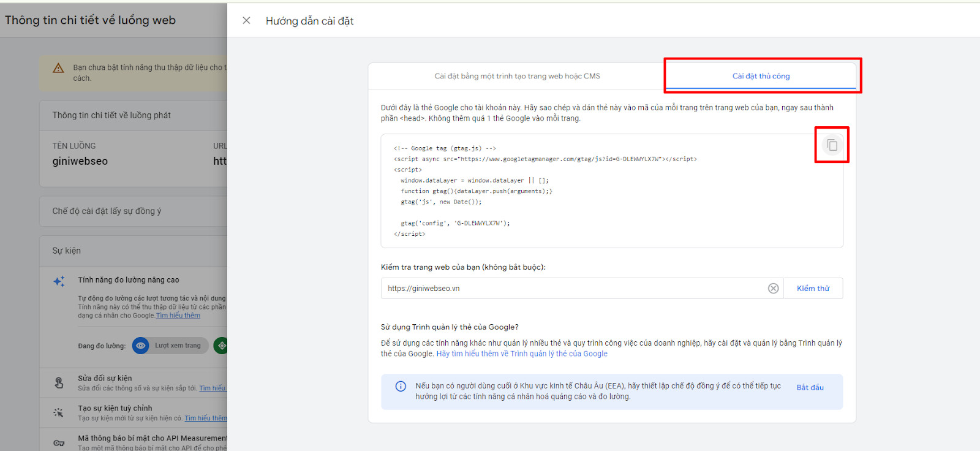Click the Measurement API secret key icon
The height and width of the screenshot is (451, 980).
click(59, 442)
